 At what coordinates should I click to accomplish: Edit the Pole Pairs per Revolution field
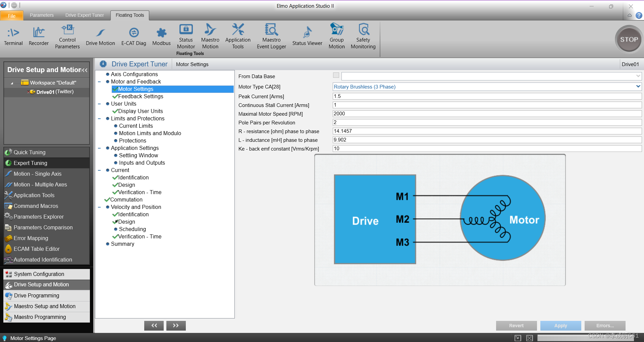click(x=487, y=122)
